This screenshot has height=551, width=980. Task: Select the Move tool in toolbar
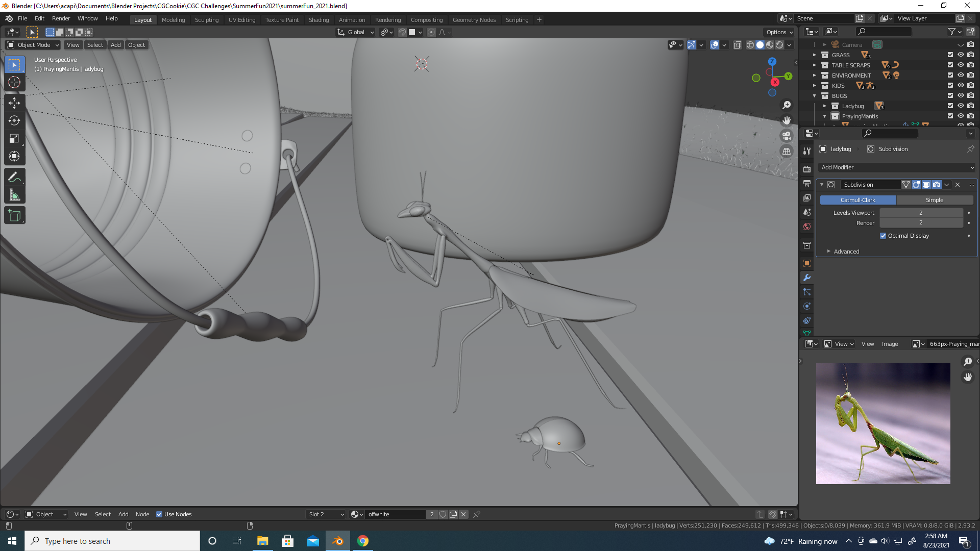coord(14,103)
